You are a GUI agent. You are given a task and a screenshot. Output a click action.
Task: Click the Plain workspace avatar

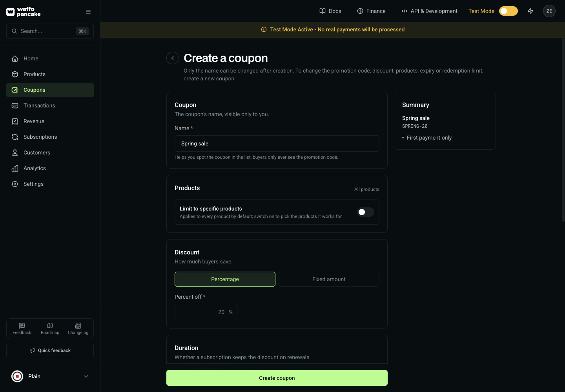17,376
